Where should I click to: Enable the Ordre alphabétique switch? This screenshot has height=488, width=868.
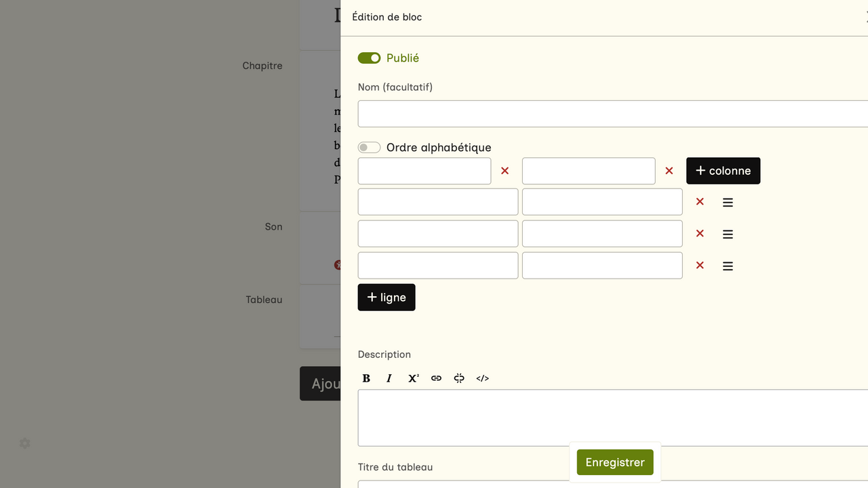click(x=369, y=148)
